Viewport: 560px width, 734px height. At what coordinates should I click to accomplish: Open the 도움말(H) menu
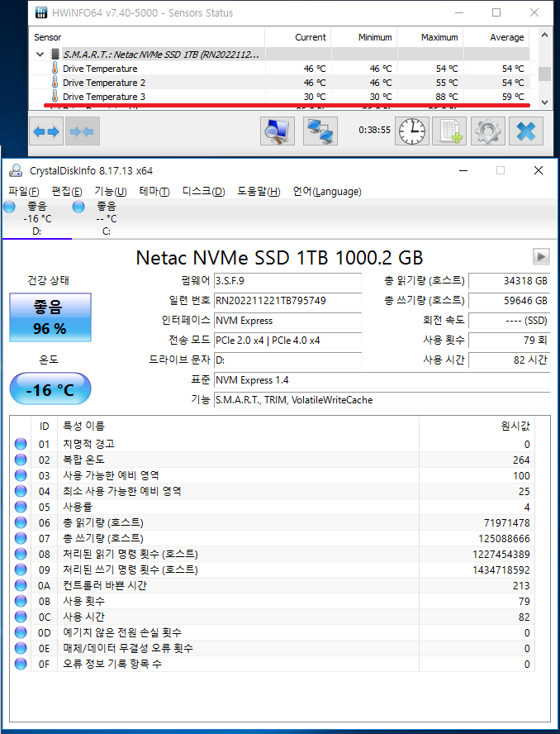click(x=259, y=192)
